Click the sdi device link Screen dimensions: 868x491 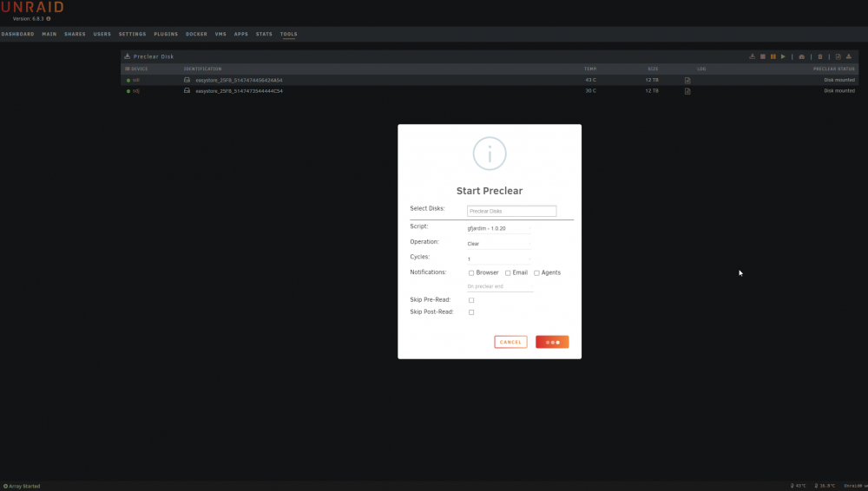click(135, 81)
